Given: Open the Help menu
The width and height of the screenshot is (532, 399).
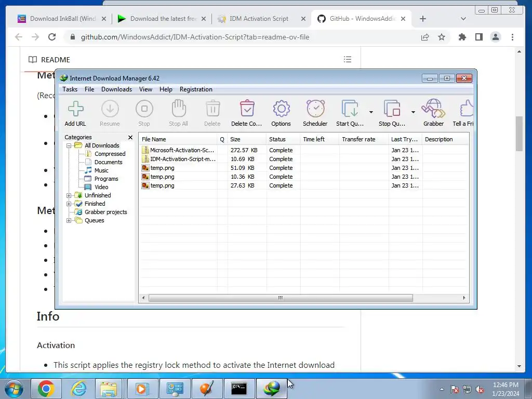Looking at the screenshot, I should tap(166, 89).
